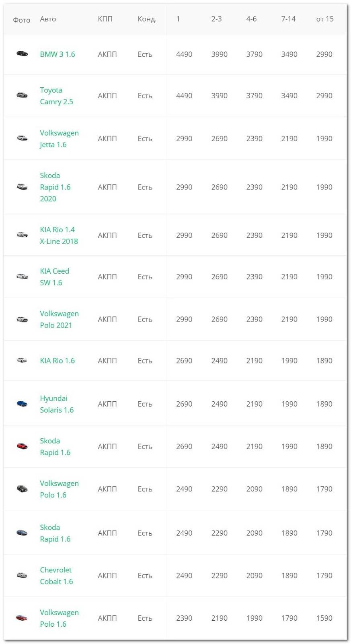Click the KIA Ceed SW 1.6 link
This screenshot has height=644, width=351.
tap(54, 277)
